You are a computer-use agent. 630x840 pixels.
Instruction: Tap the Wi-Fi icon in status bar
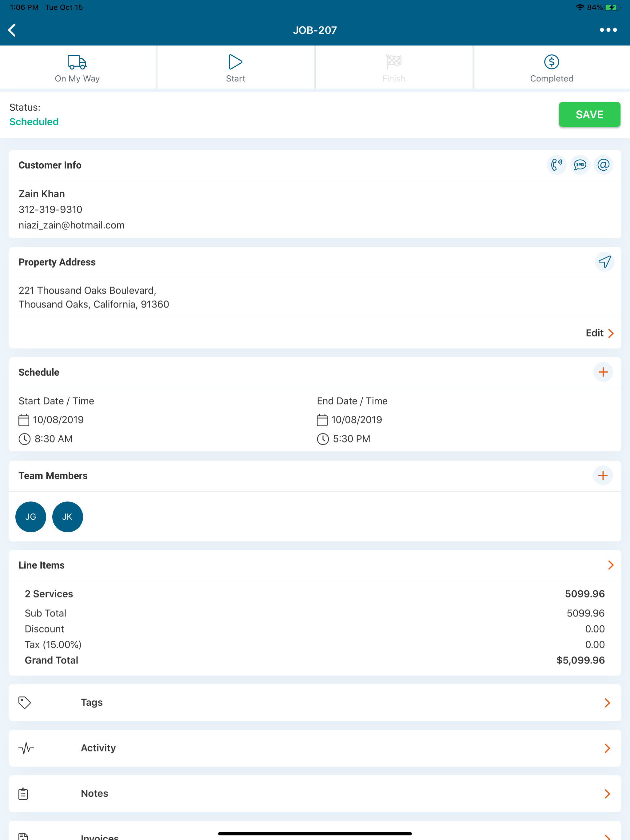[580, 7]
